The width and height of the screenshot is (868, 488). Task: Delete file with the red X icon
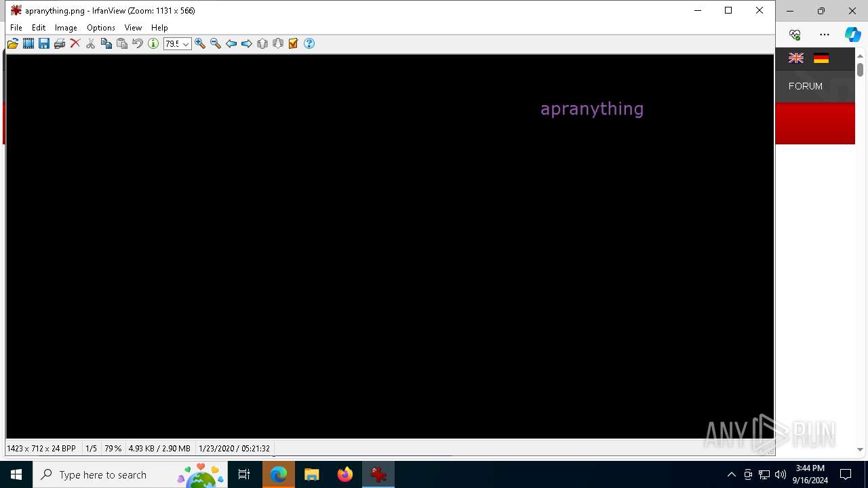tap(75, 43)
